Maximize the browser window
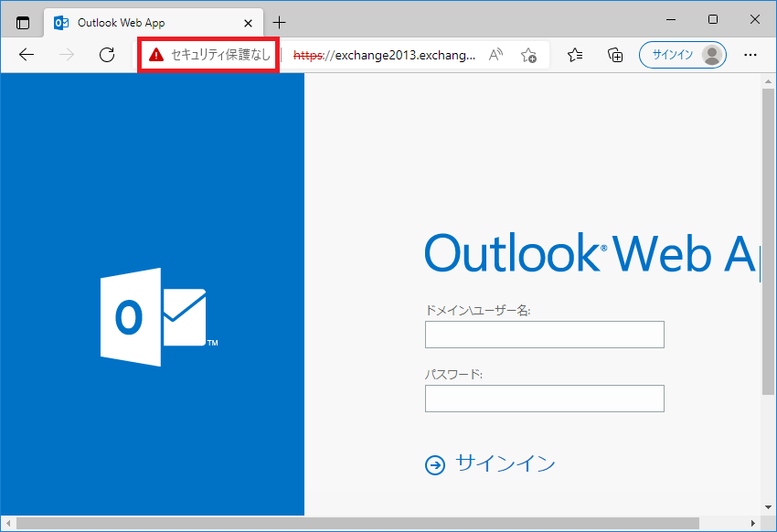 (x=713, y=20)
